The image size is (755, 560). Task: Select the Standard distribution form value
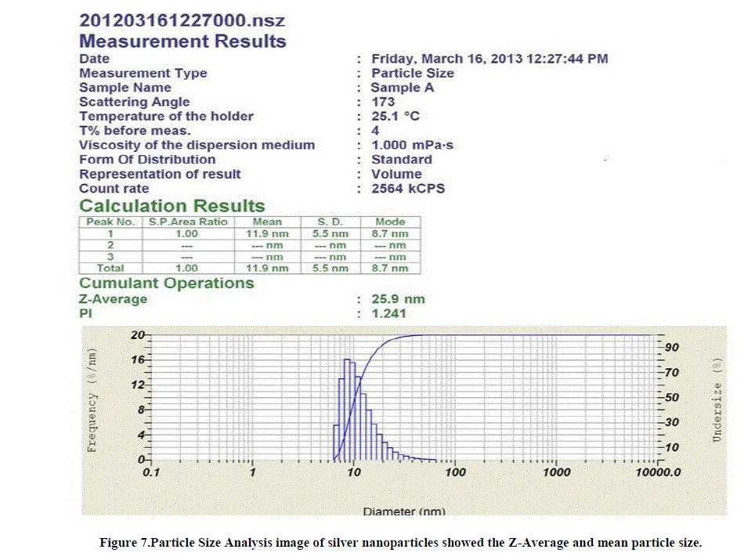[x=401, y=159]
